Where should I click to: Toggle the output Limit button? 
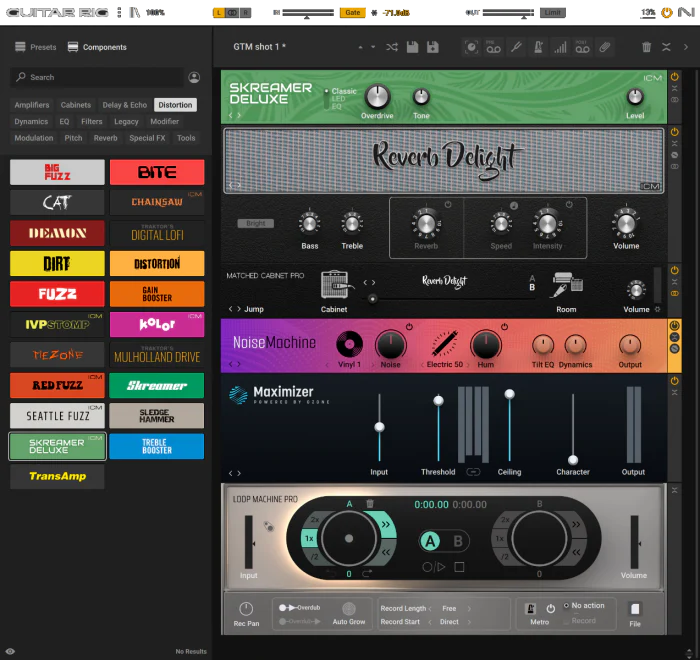[x=552, y=13]
